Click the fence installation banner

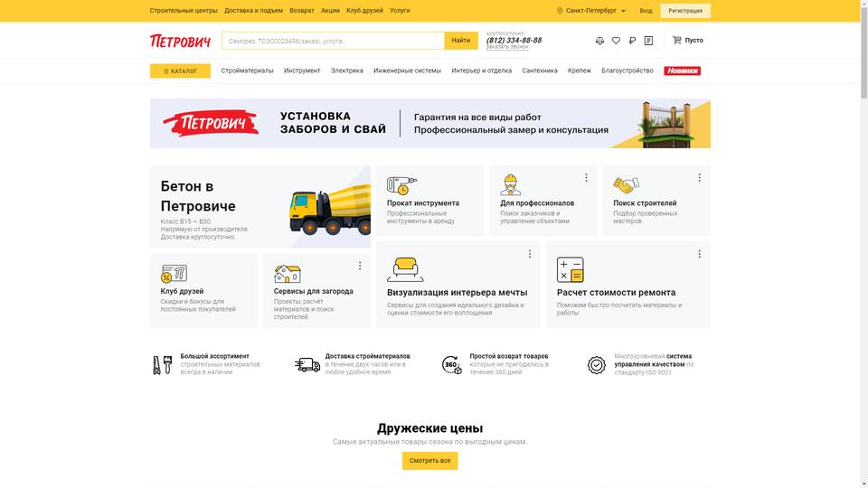tap(430, 124)
